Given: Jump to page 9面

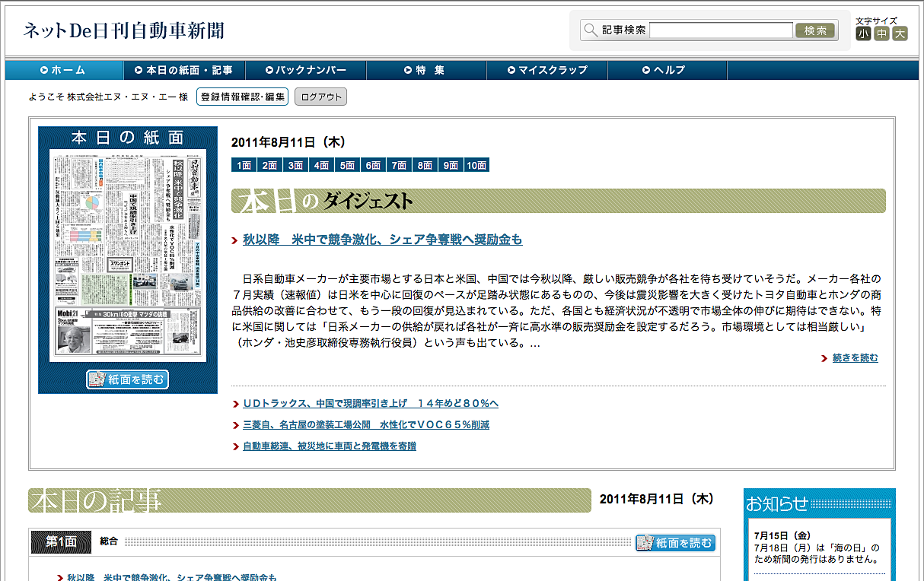Looking at the screenshot, I should point(451,165).
